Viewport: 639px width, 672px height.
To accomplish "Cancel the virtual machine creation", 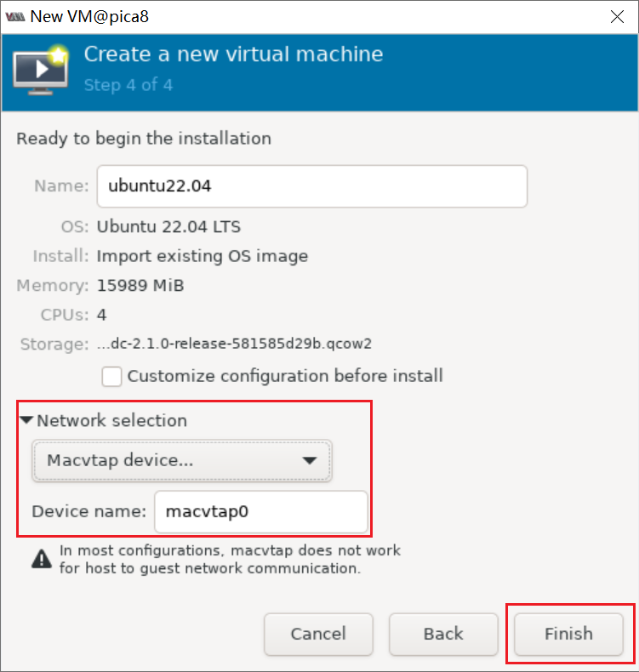I will click(x=318, y=634).
